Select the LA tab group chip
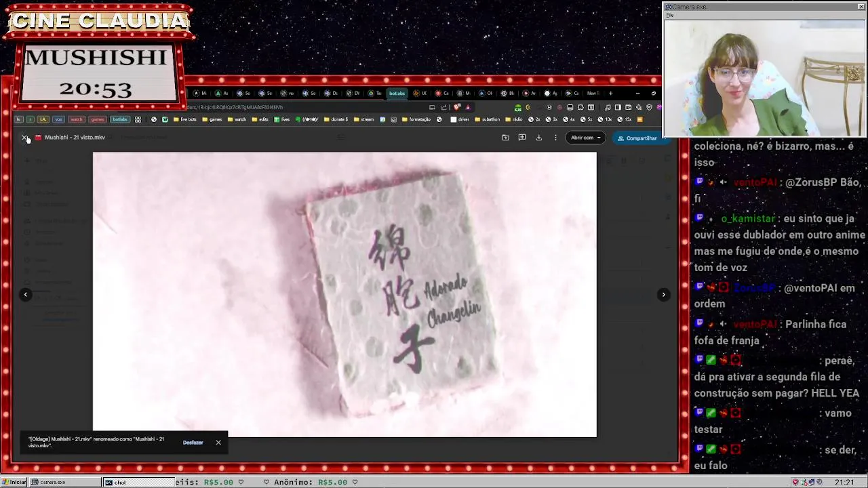 (x=43, y=119)
